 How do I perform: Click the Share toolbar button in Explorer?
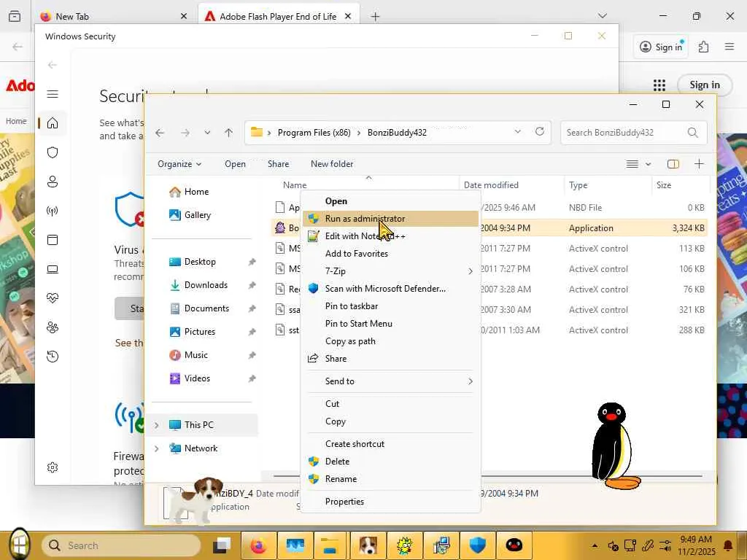[x=278, y=164]
